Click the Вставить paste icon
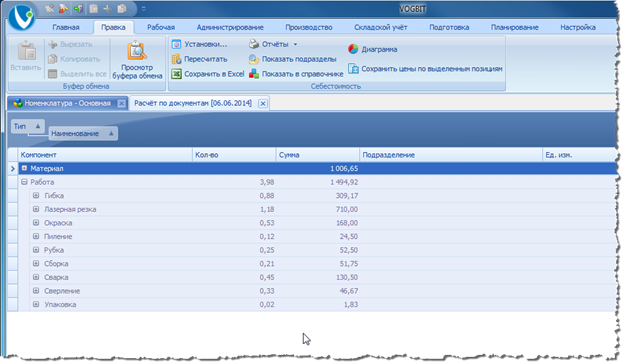This screenshot has height=364, width=624. tap(27, 51)
